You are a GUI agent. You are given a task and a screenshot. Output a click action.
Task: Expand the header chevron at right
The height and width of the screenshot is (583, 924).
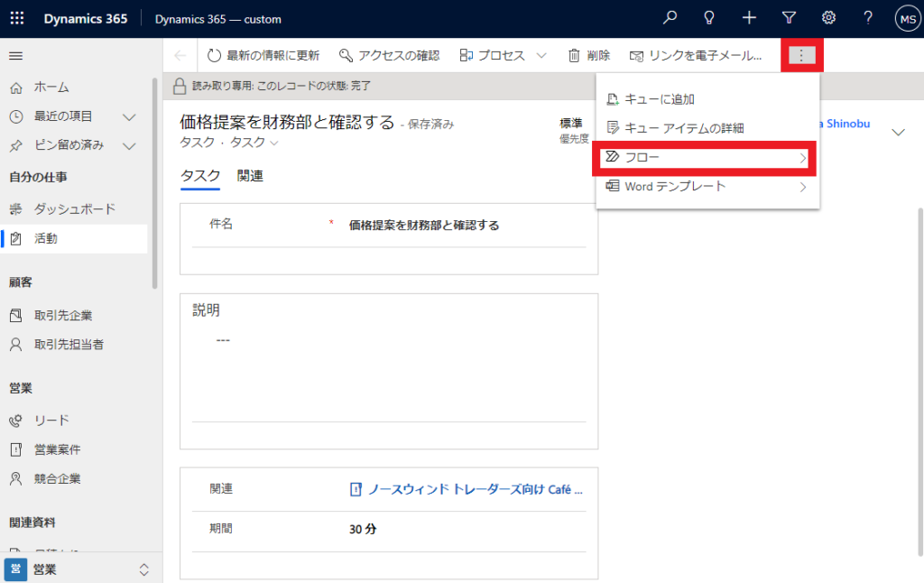[x=898, y=132]
